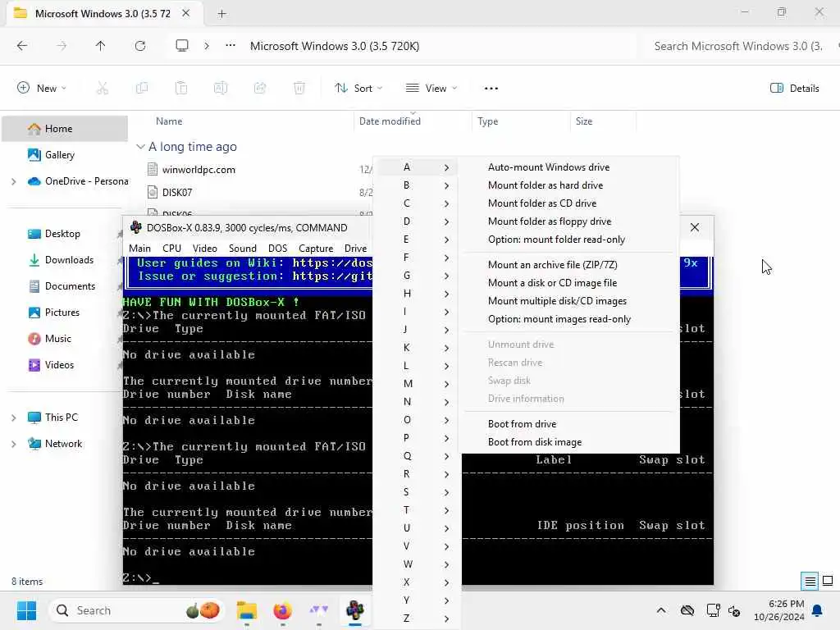Switch to details list view layout icon
The image size is (840, 630).
coord(810,582)
